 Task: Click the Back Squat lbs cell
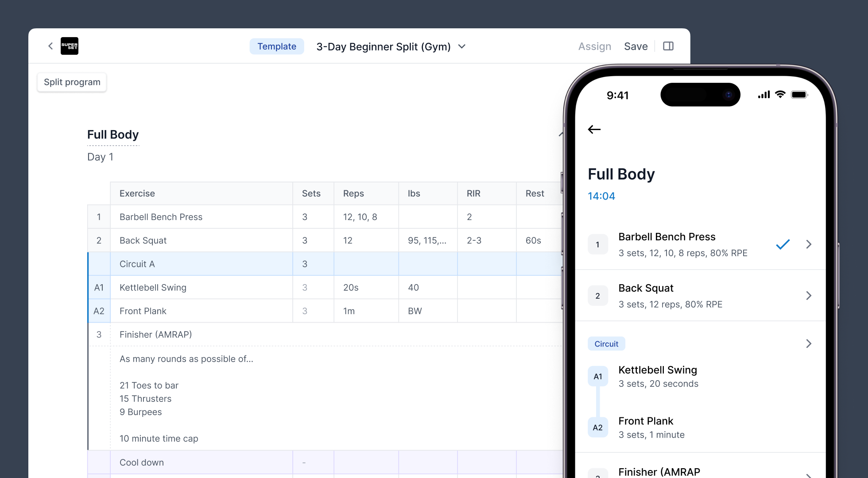coord(427,240)
